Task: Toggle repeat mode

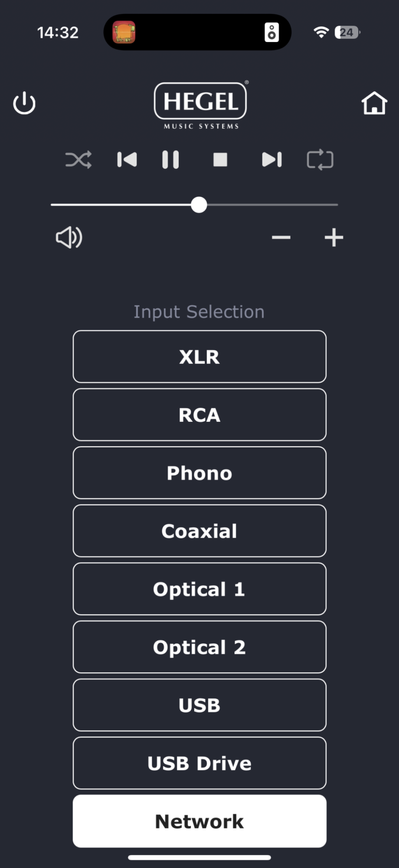Action: click(x=320, y=160)
